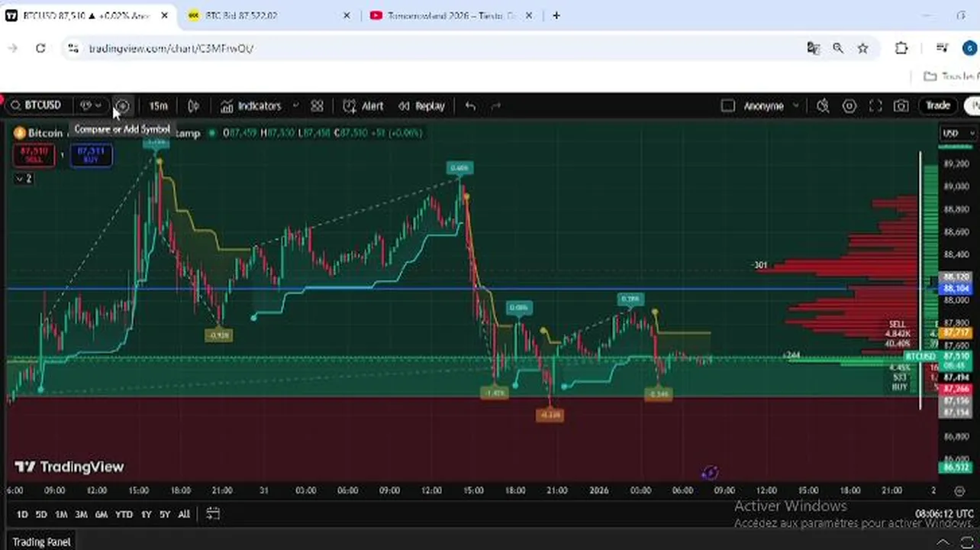Image resolution: width=980 pixels, height=550 pixels.
Task: Open the Trading Panel tab
Action: tap(41, 542)
